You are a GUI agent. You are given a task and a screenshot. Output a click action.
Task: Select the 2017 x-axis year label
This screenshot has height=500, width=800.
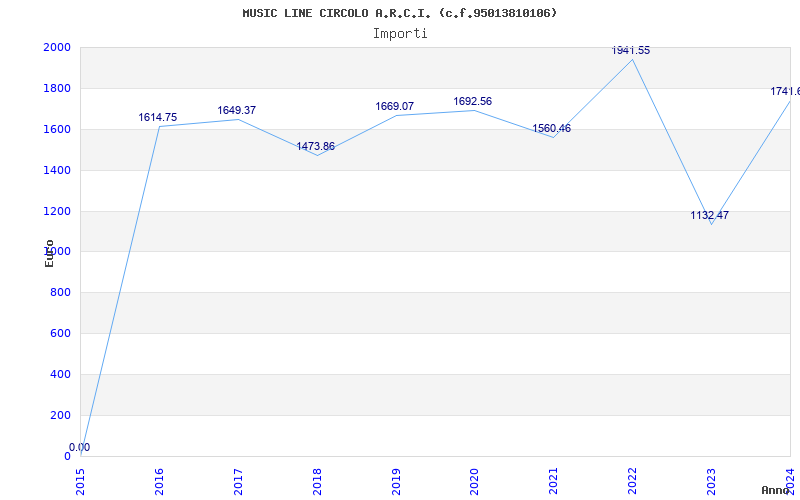(238, 482)
